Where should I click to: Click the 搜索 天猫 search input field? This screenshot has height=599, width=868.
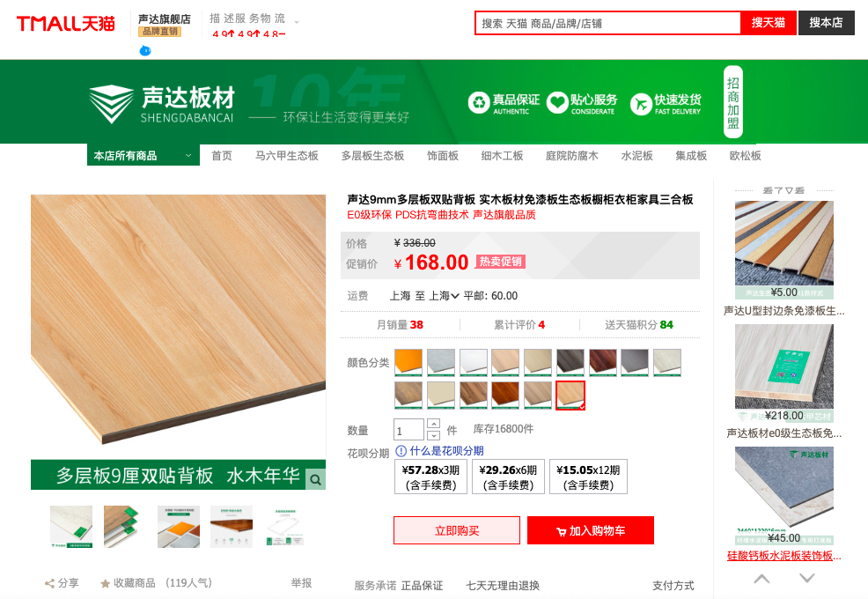point(607,23)
